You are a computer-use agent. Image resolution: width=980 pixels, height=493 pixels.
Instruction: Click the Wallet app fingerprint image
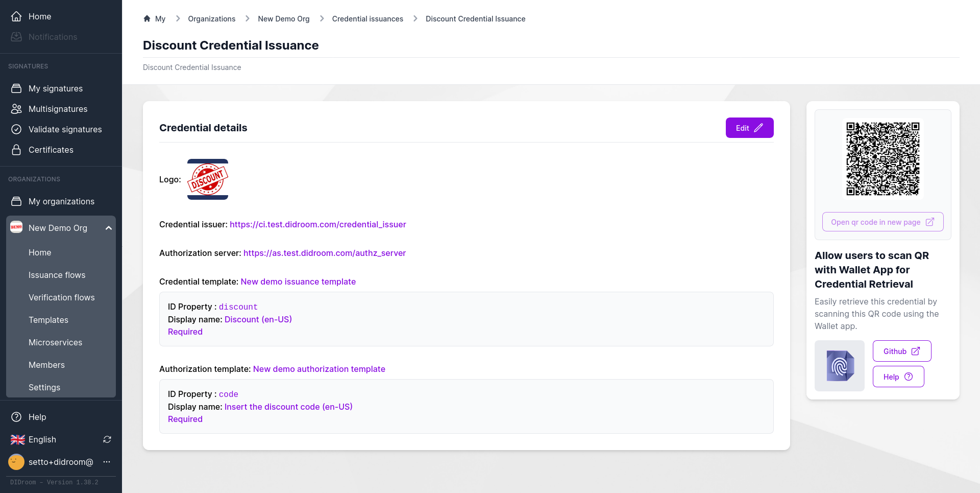[x=840, y=366]
